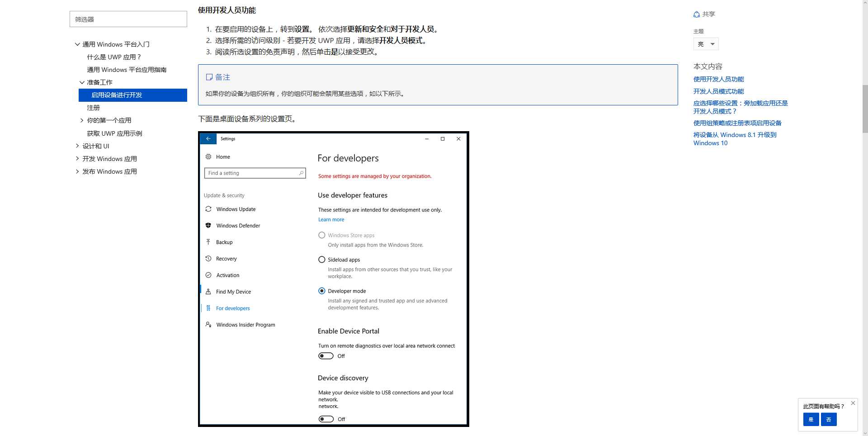This screenshot has height=436, width=868.
Task: Click 是 in the feedback popup
Action: (811, 419)
